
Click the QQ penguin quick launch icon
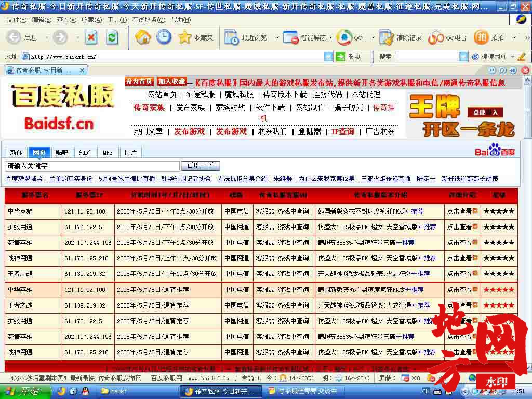(85, 391)
